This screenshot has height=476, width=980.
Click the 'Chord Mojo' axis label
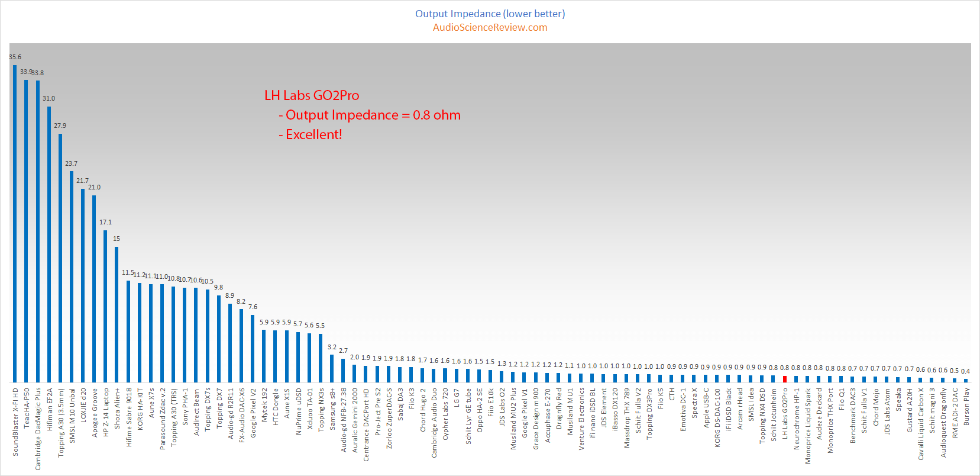click(875, 407)
